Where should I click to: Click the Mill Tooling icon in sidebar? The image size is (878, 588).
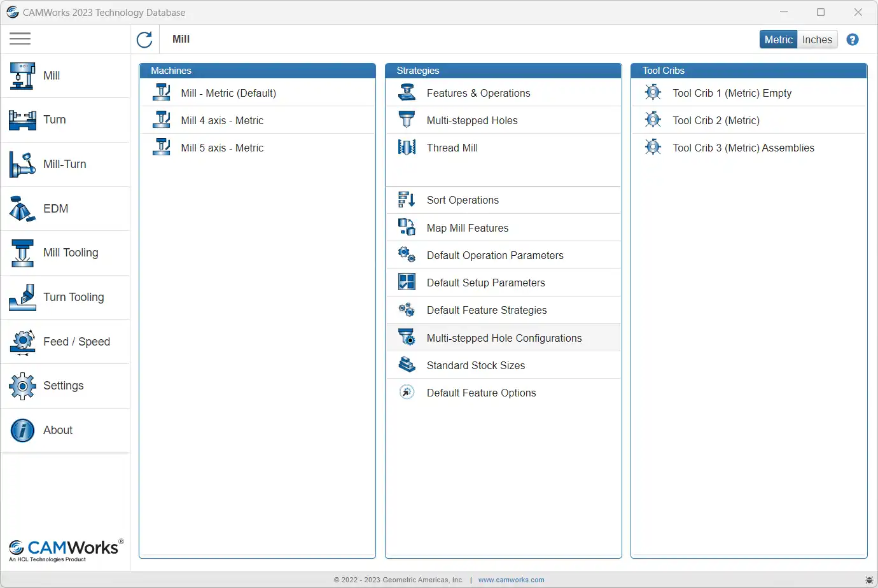[22, 253]
